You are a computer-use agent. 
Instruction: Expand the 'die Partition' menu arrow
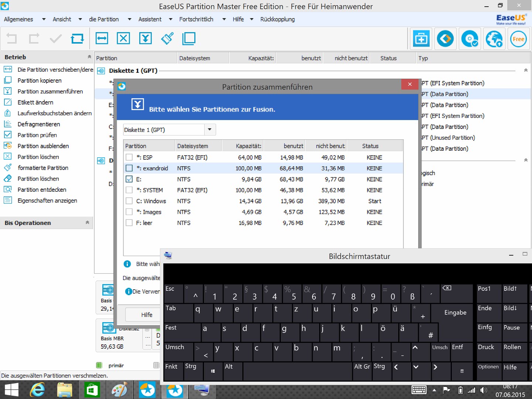[x=129, y=19]
